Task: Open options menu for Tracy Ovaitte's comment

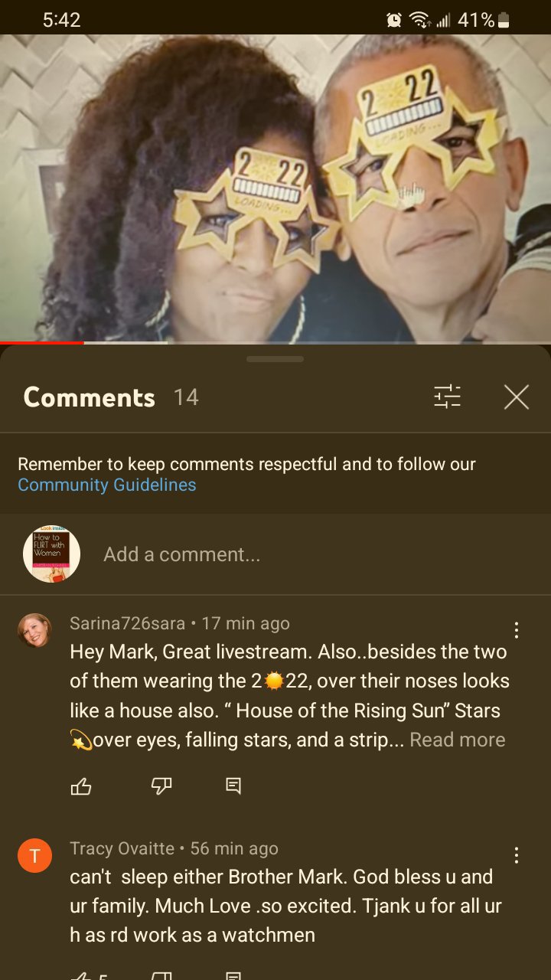Action: point(517,855)
